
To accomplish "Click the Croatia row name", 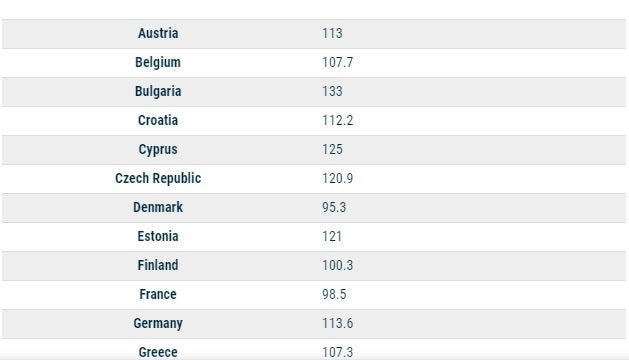I will tap(158, 120).
